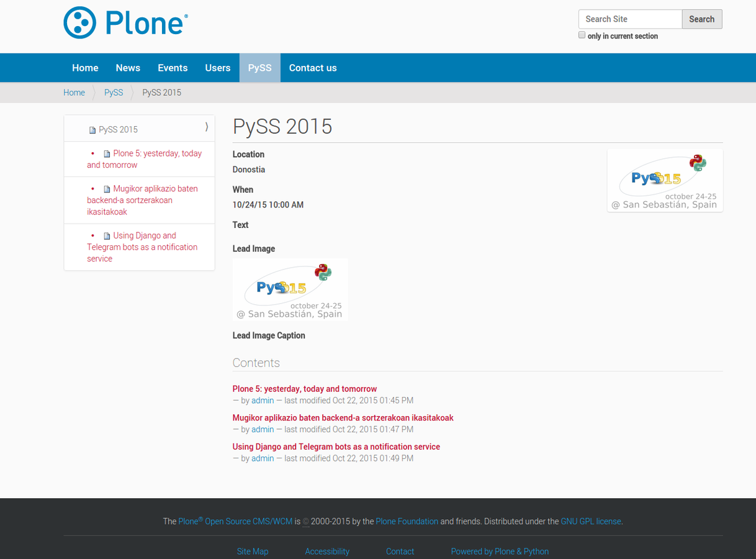Open the News navigation tab
Image resolution: width=756 pixels, height=559 pixels.
pyautogui.click(x=128, y=68)
